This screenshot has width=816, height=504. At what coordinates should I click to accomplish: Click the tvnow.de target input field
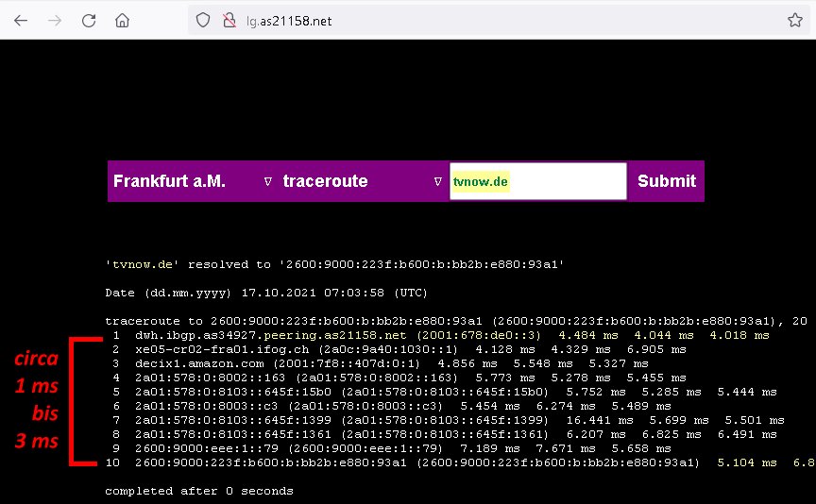click(x=537, y=181)
